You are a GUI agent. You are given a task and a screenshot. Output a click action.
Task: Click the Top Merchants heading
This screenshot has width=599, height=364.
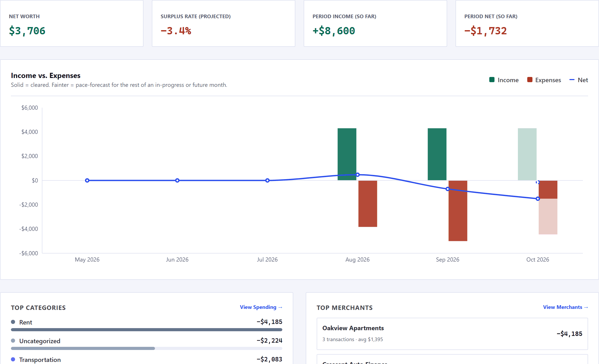pyautogui.click(x=344, y=308)
